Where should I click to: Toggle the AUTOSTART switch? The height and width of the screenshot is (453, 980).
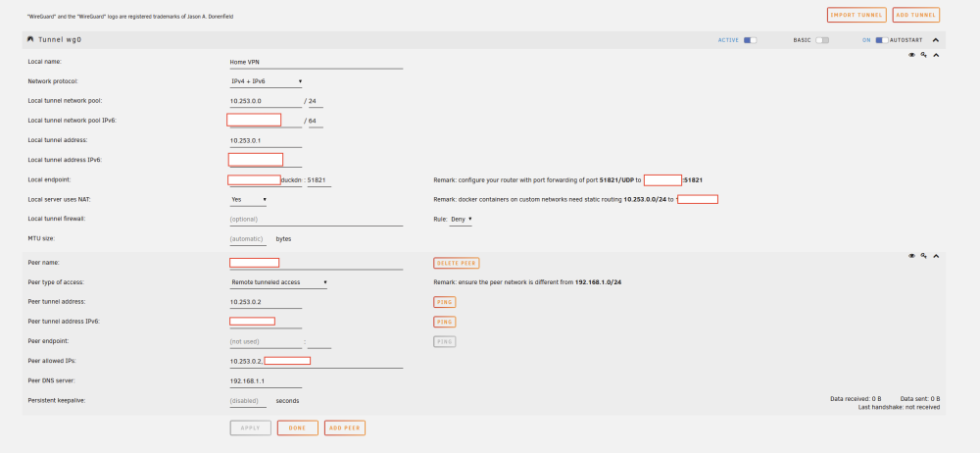pos(882,40)
